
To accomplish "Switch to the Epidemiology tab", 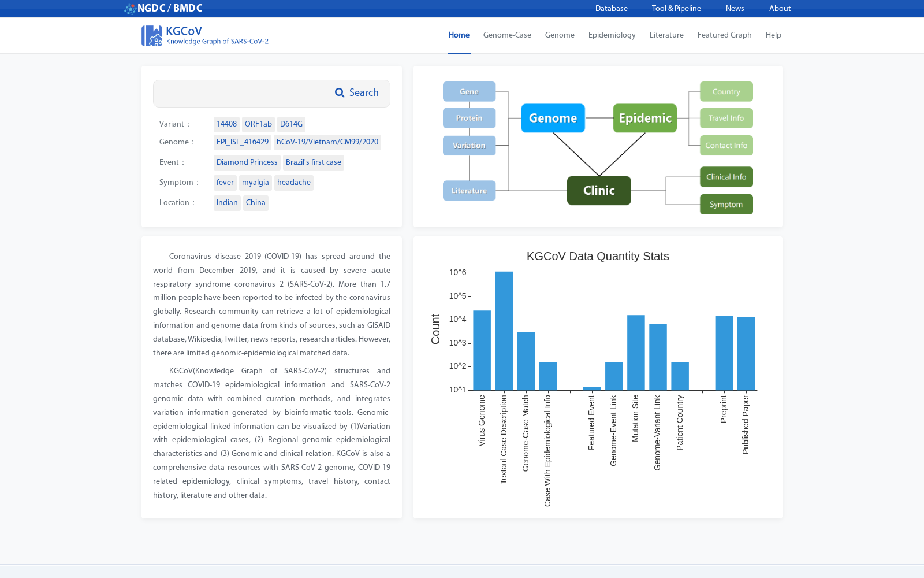I will click(612, 35).
